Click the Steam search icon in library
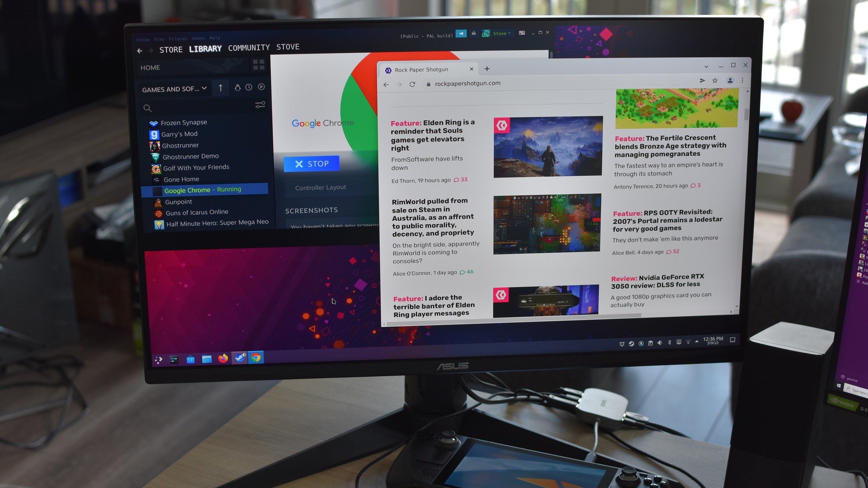Image resolution: width=868 pixels, height=488 pixels. pyautogui.click(x=149, y=107)
